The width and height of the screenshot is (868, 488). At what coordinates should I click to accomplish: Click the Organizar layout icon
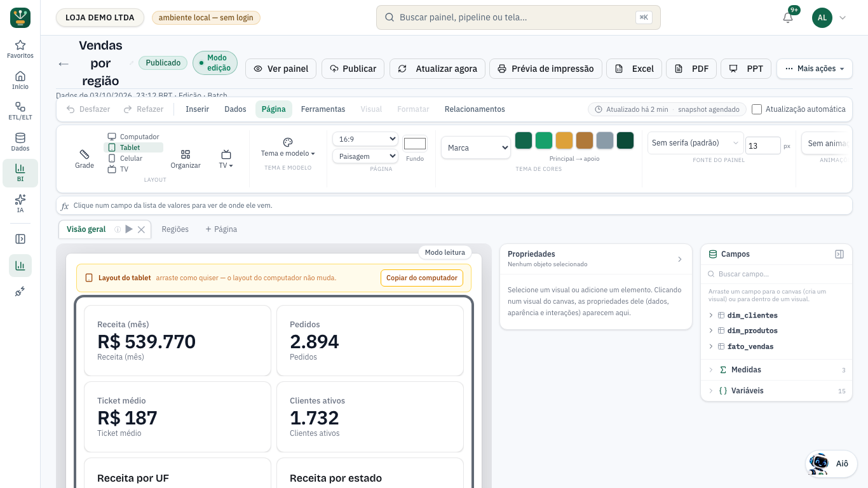(x=186, y=159)
